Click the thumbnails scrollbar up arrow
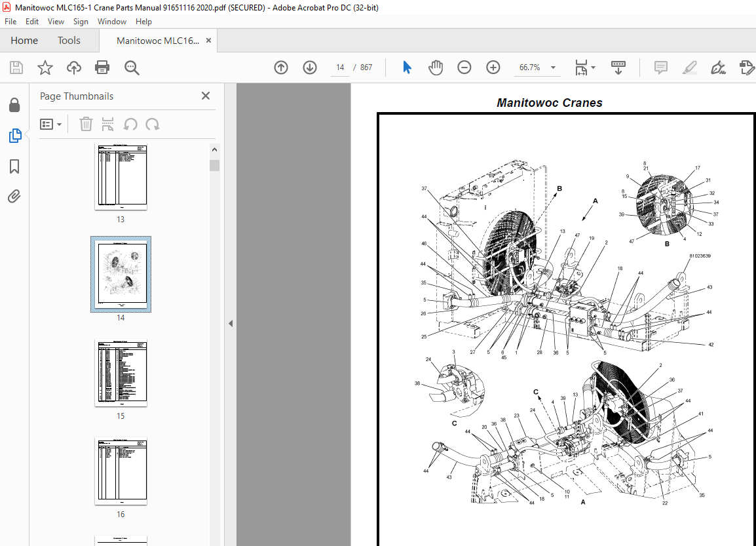756x546 pixels. tap(215, 149)
